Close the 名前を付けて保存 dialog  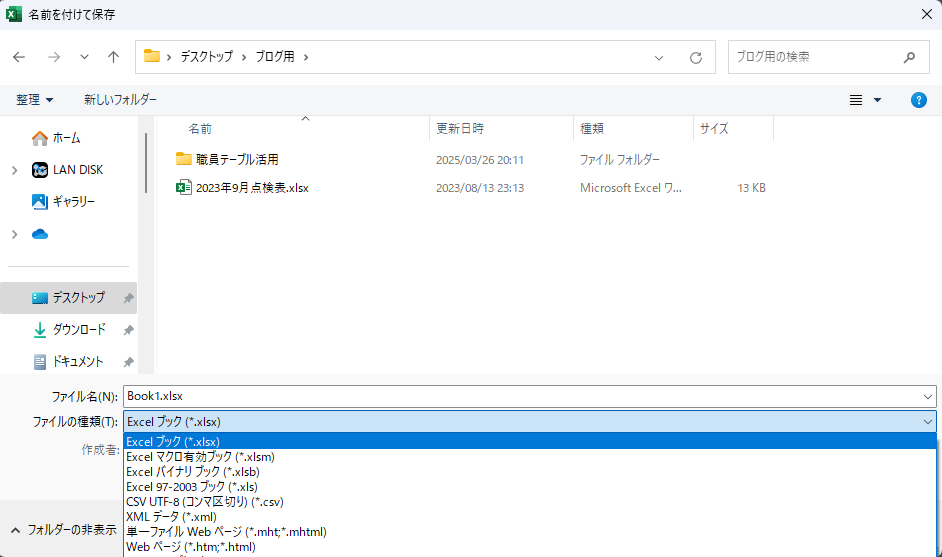pyautogui.click(x=926, y=14)
